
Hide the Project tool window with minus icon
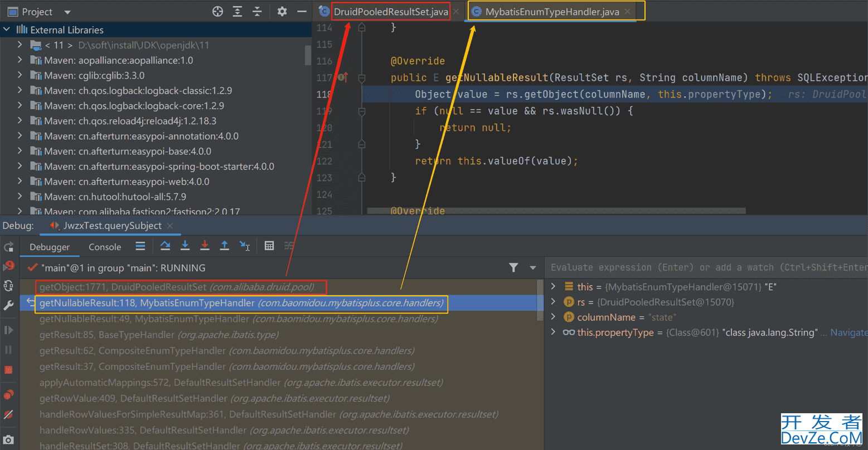[302, 12]
